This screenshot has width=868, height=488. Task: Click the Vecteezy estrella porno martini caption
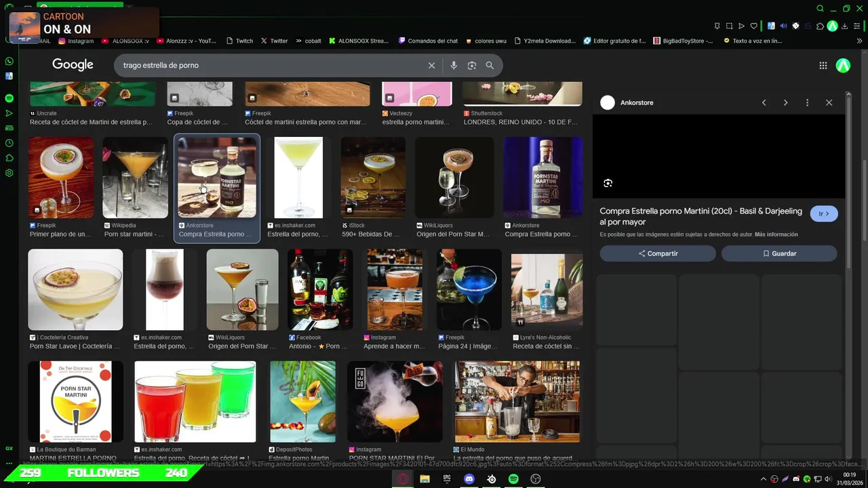click(x=416, y=123)
